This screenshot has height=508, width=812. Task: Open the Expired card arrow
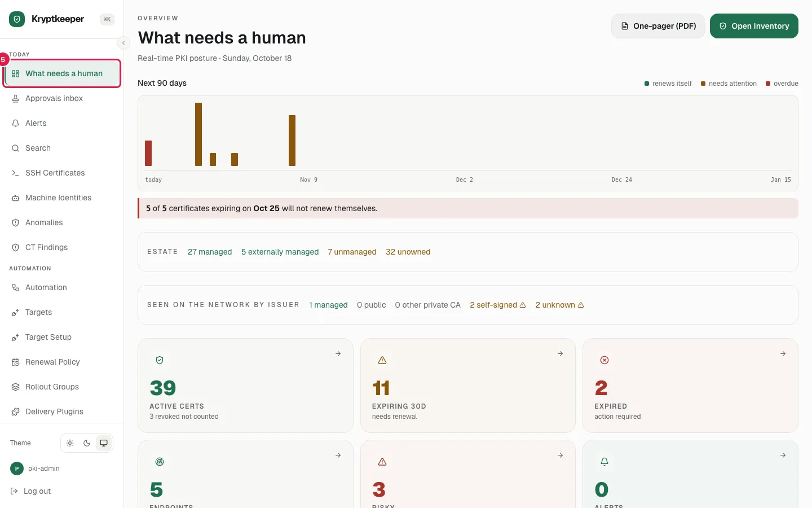point(783,354)
